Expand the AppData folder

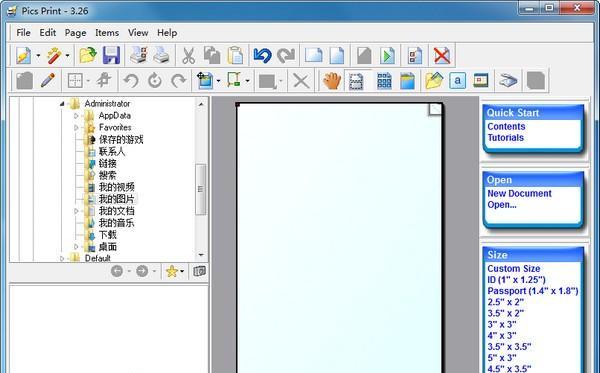pos(76,116)
